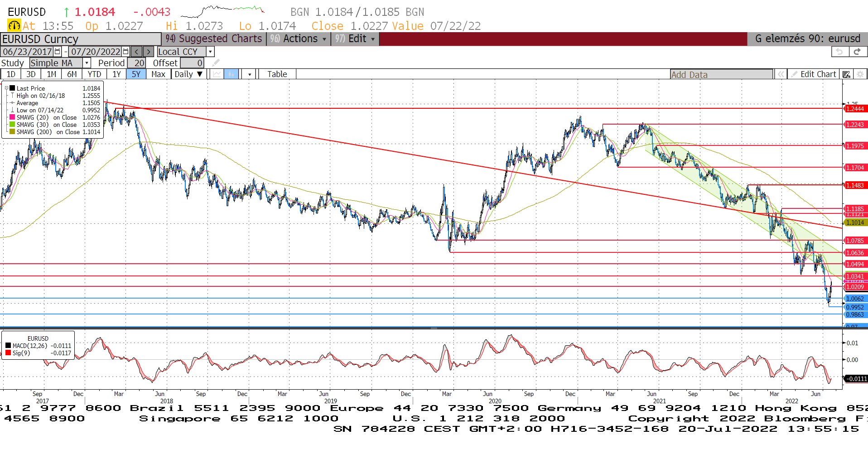Viewport: 868px width, 454px height.
Task: Click the EURUSD Curncy security field
Action: 81,39
